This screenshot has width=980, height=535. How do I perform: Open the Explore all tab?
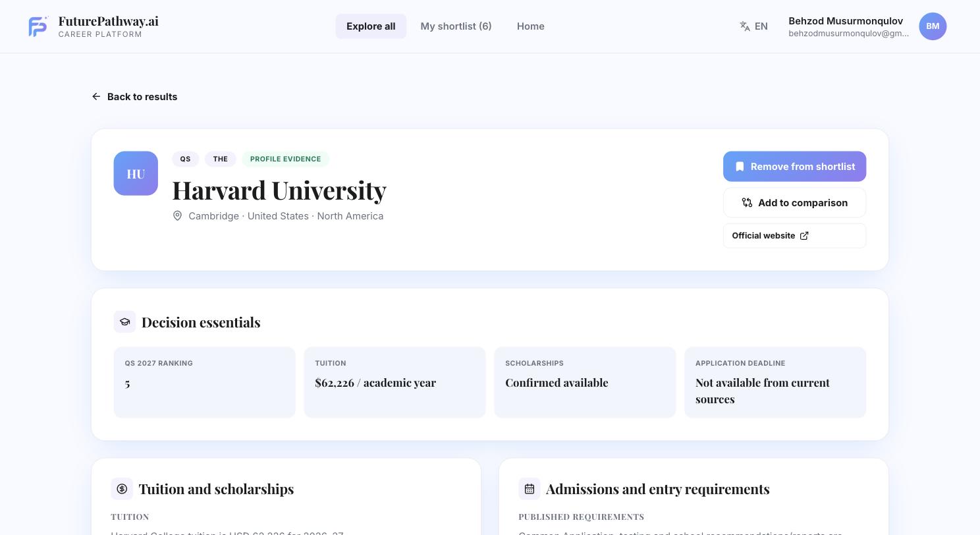371,26
